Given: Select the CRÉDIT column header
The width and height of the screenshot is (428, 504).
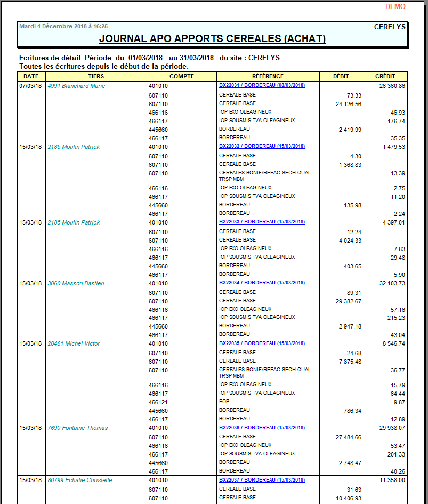Looking at the screenshot, I should click(385, 76).
